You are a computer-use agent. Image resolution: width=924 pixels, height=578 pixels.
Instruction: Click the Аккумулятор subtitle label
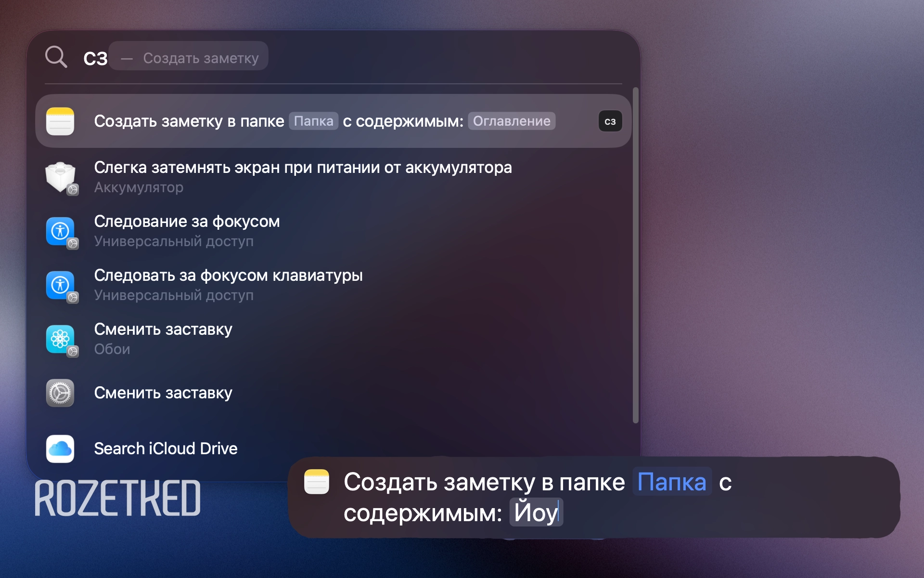(139, 187)
